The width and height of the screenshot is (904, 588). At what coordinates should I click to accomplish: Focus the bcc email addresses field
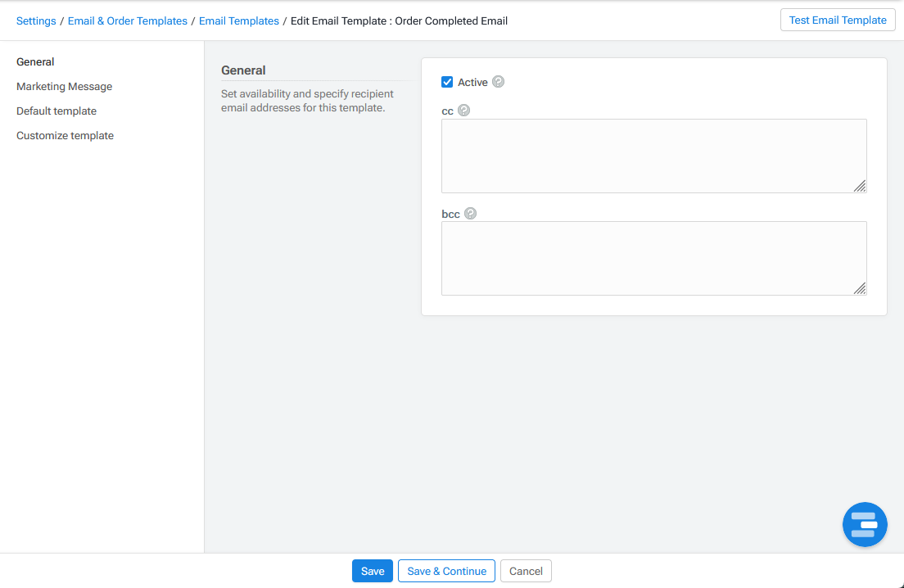(653, 258)
